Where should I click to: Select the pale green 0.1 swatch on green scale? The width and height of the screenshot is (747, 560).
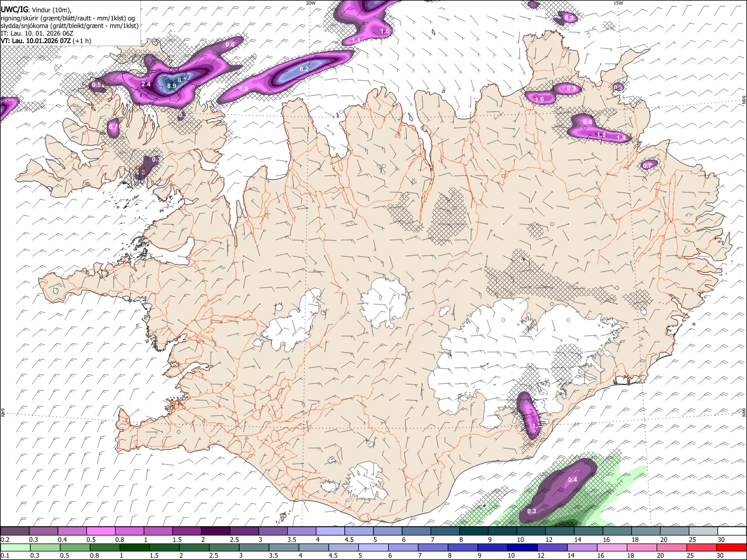pyautogui.click(x=16, y=547)
